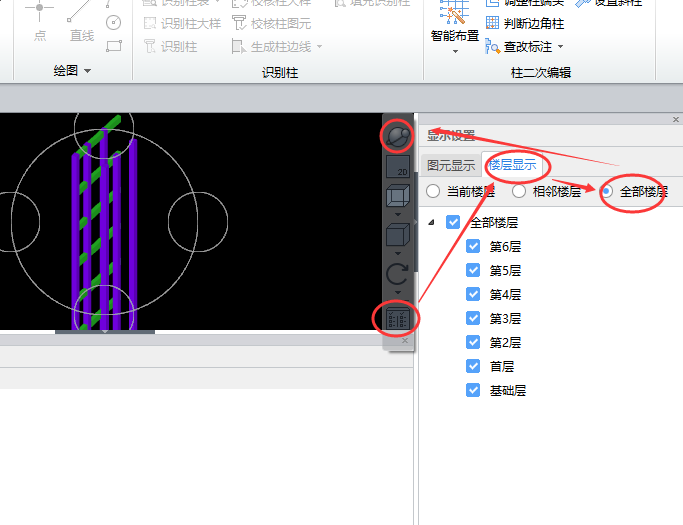Image resolution: width=683 pixels, height=525 pixels.
Task: Click 生成柱边线 command
Action: click(272, 46)
